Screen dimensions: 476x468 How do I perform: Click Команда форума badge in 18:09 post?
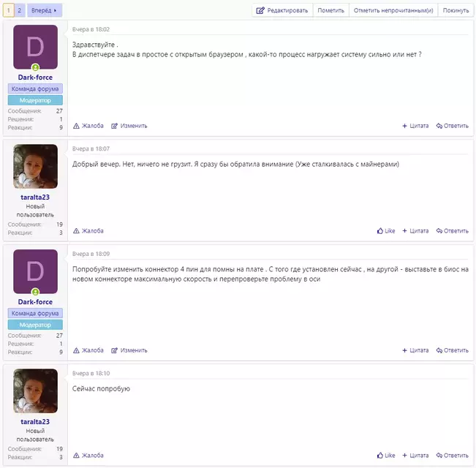point(35,313)
